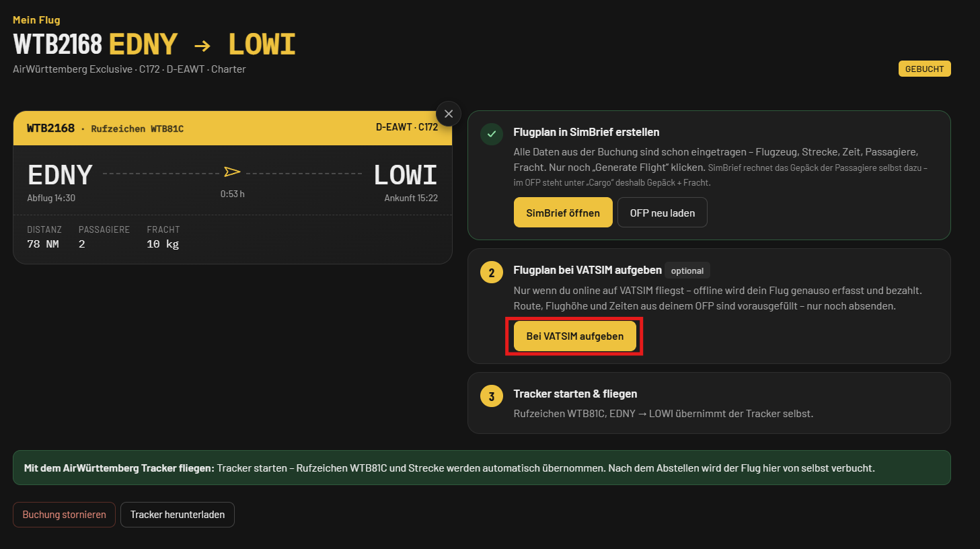The height and width of the screenshot is (549, 980).
Task: Click the GEBUCHT status badge
Action: (x=925, y=69)
